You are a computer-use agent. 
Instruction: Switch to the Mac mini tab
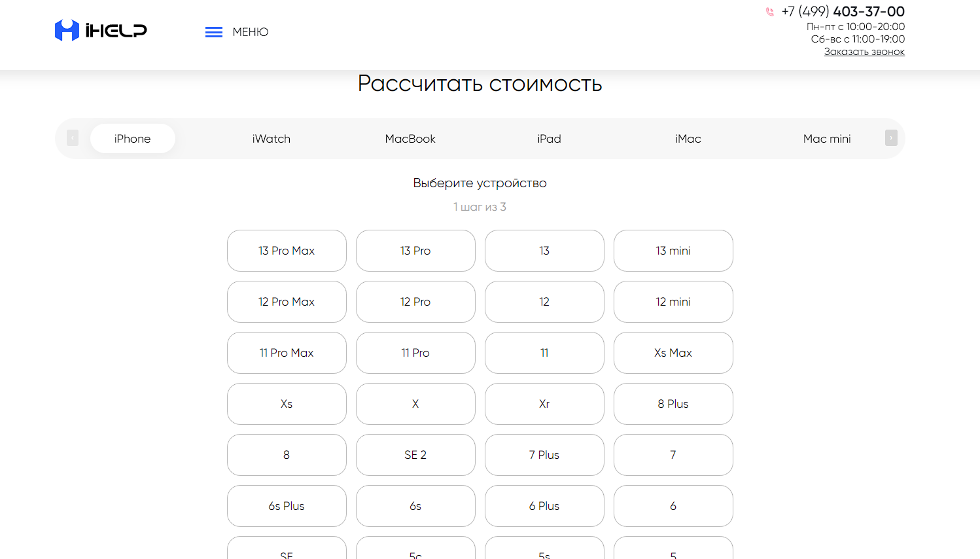pyautogui.click(x=827, y=139)
